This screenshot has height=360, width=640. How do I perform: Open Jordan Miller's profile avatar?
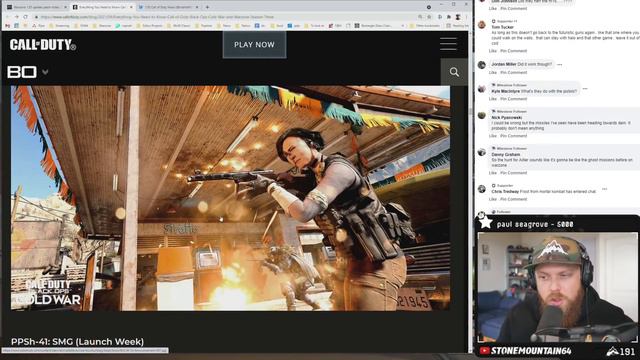(x=482, y=64)
